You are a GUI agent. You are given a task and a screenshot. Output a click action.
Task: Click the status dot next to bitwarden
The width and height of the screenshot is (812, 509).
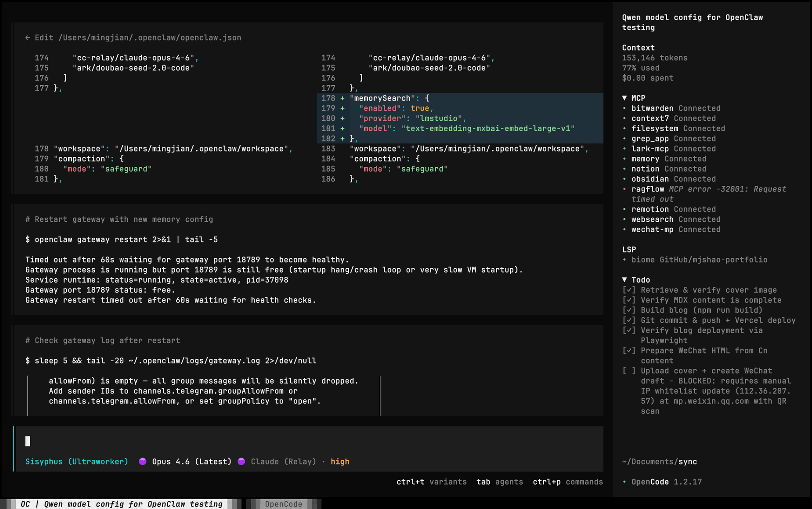(624, 109)
